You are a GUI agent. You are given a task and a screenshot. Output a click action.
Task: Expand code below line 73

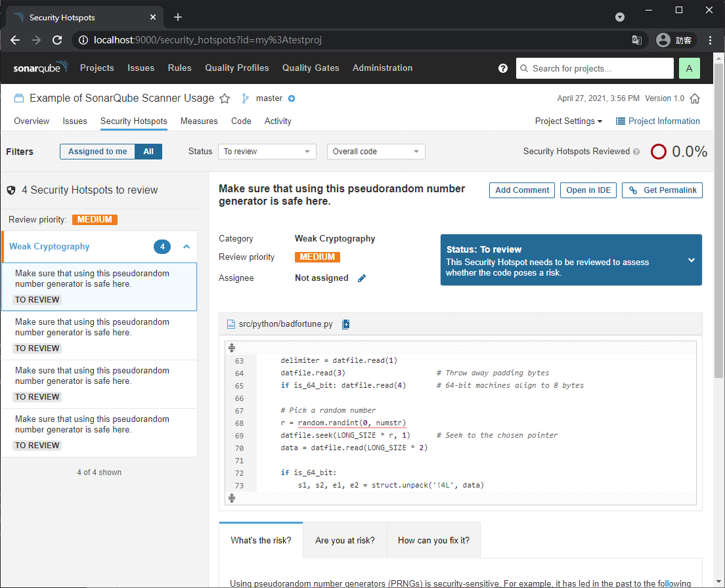coord(232,498)
